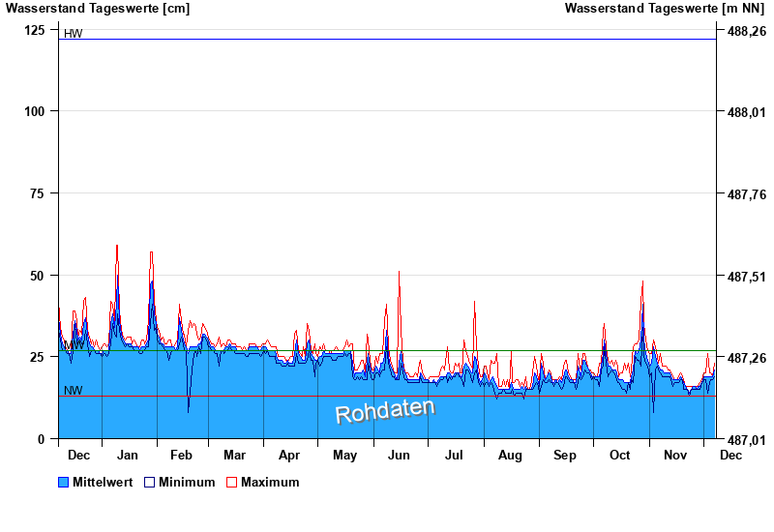
Task: Select the Maximum legend label
Action: [x=270, y=482]
